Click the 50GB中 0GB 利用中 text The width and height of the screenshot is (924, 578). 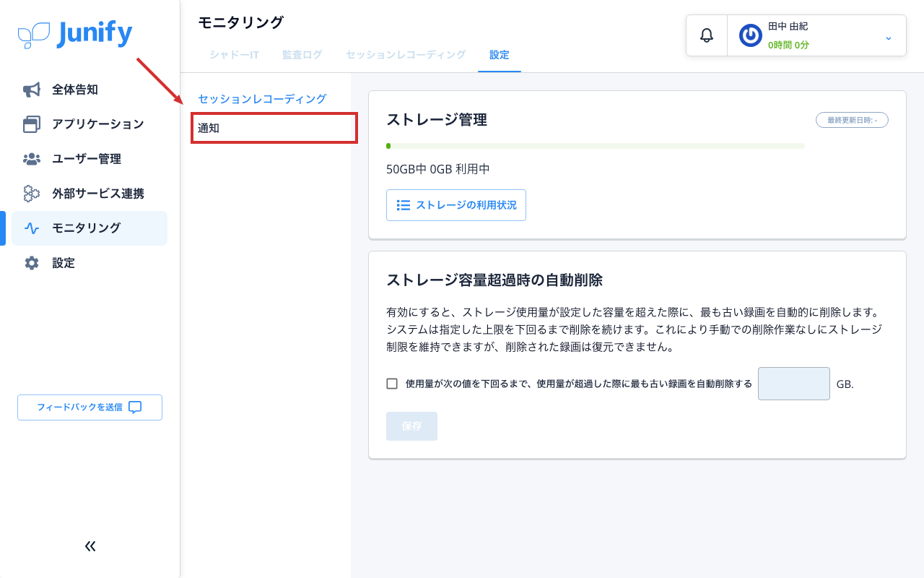(438, 169)
